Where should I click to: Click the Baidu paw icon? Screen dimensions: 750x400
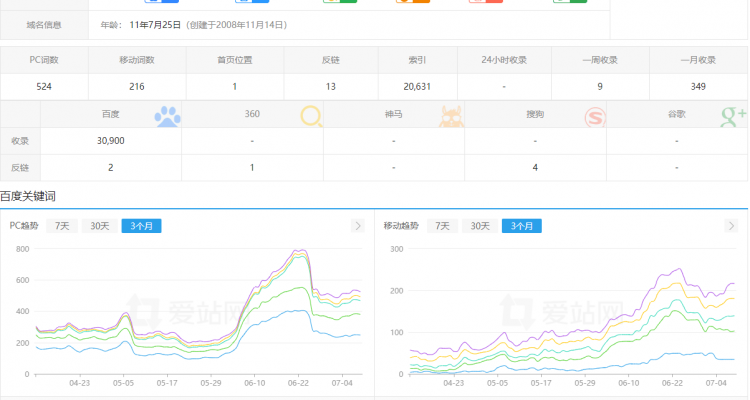169,116
